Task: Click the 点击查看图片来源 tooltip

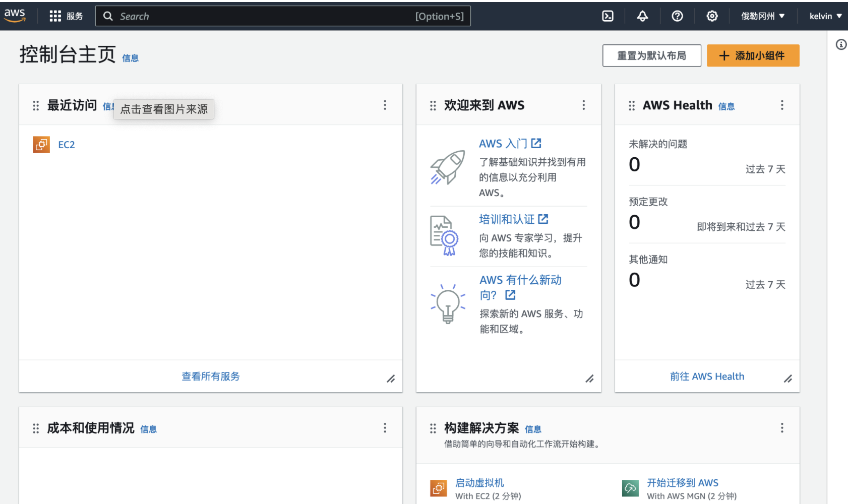Action: tap(164, 109)
